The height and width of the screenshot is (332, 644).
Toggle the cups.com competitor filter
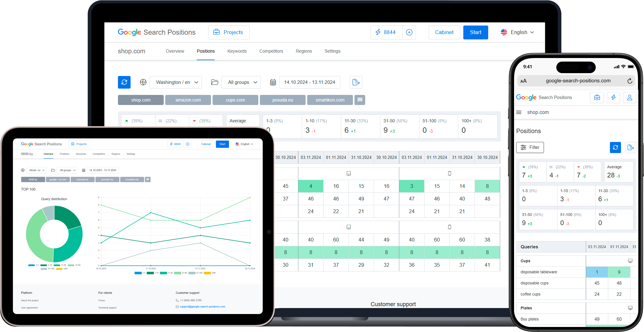point(235,100)
